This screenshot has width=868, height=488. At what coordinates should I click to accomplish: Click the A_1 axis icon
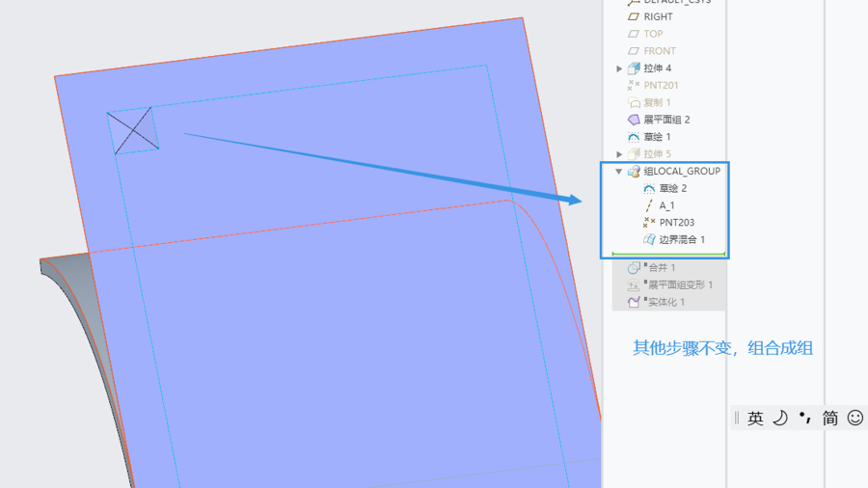point(649,205)
